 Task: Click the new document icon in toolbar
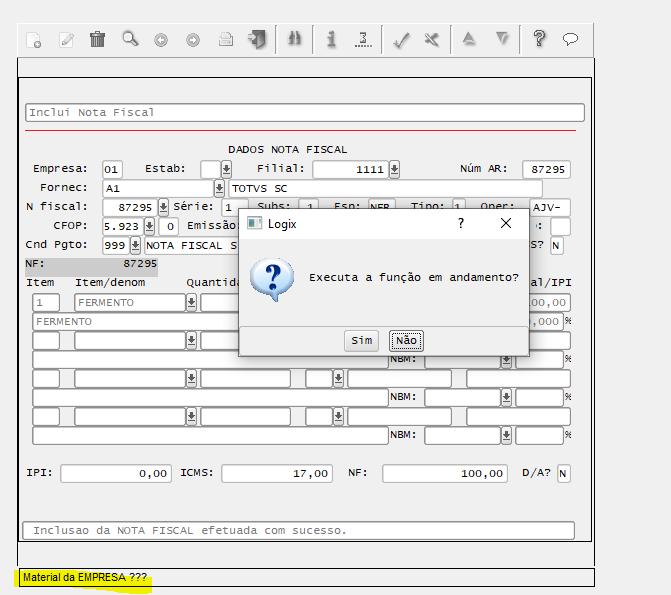pyautogui.click(x=34, y=40)
